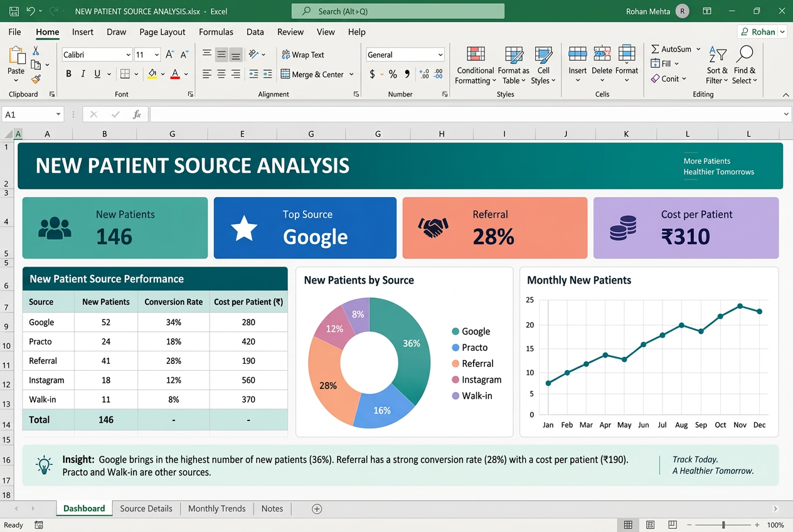Expand the Name Box dropdown arrow
Image resolution: width=793 pixels, height=532 pixels.
(58, 115)
